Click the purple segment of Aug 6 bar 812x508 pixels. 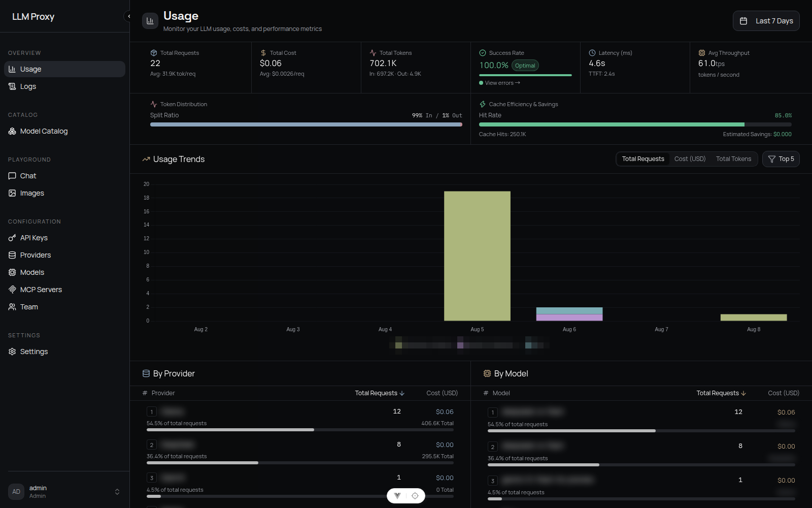[x=569, y=317]
